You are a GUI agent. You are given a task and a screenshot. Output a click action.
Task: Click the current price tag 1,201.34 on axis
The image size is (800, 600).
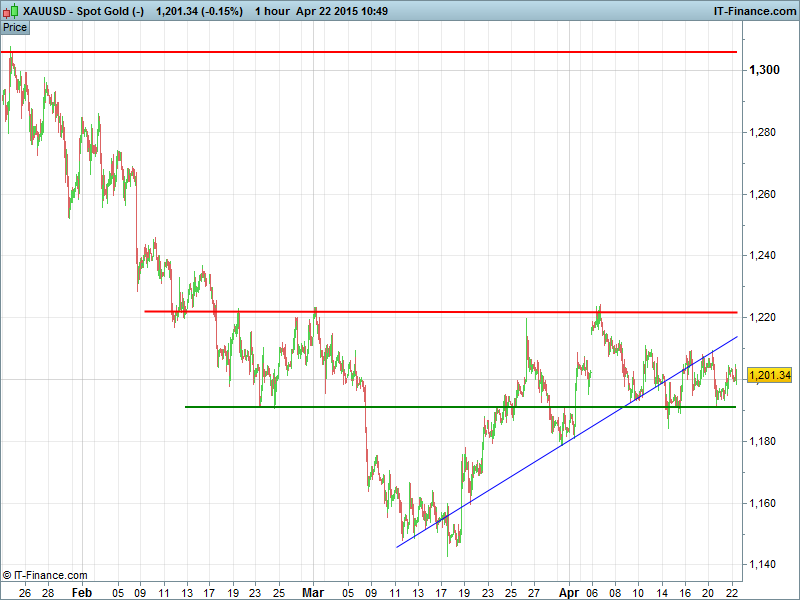(x=769, y=375)
